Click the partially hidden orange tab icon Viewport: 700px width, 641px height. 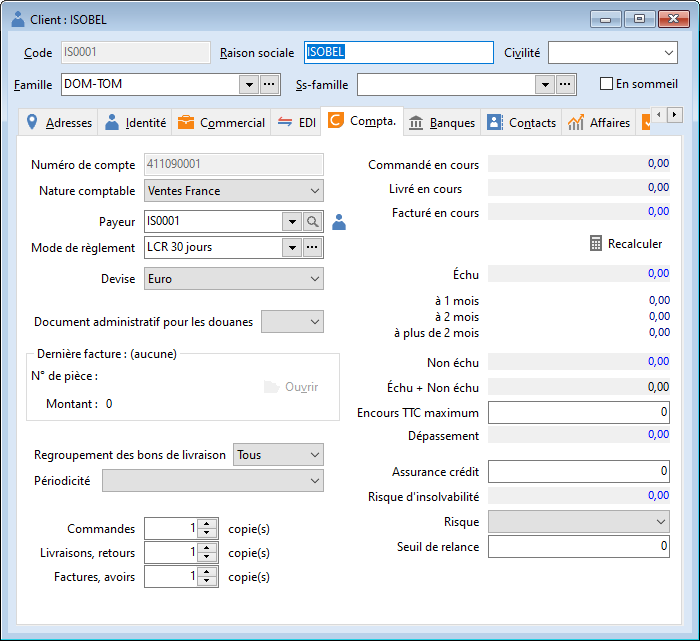646,122
